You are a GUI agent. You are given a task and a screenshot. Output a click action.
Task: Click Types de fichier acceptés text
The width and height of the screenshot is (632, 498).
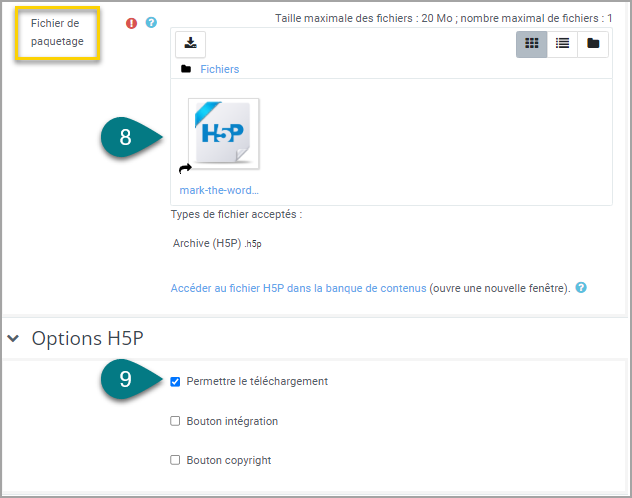236,214
